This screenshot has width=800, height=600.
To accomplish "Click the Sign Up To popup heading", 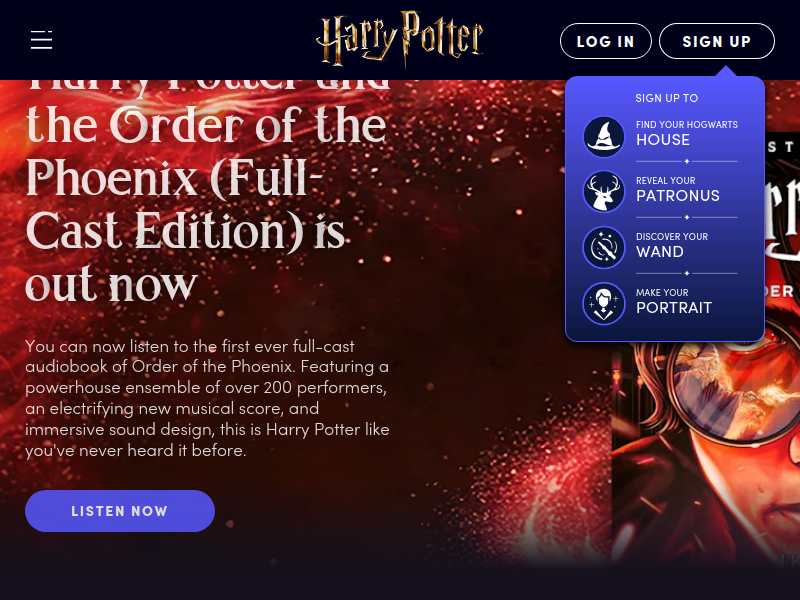I will click(x=666, y=98).
